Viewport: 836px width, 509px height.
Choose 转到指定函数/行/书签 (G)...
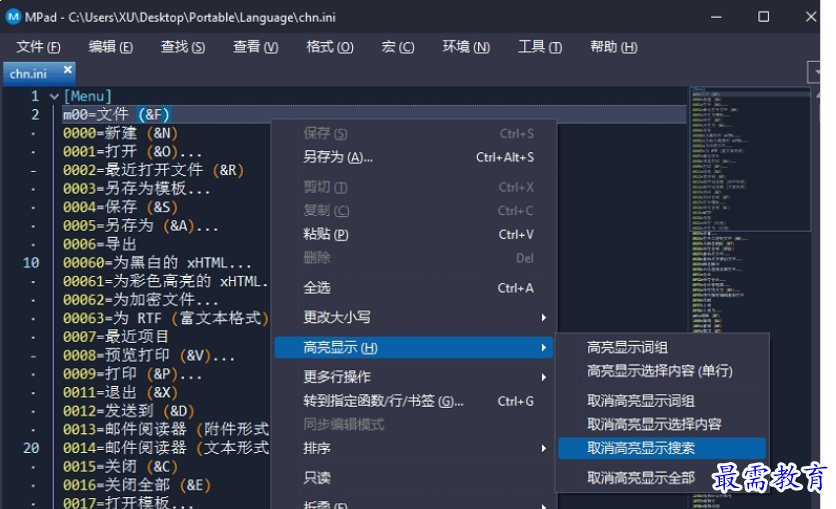pos(415,401)
